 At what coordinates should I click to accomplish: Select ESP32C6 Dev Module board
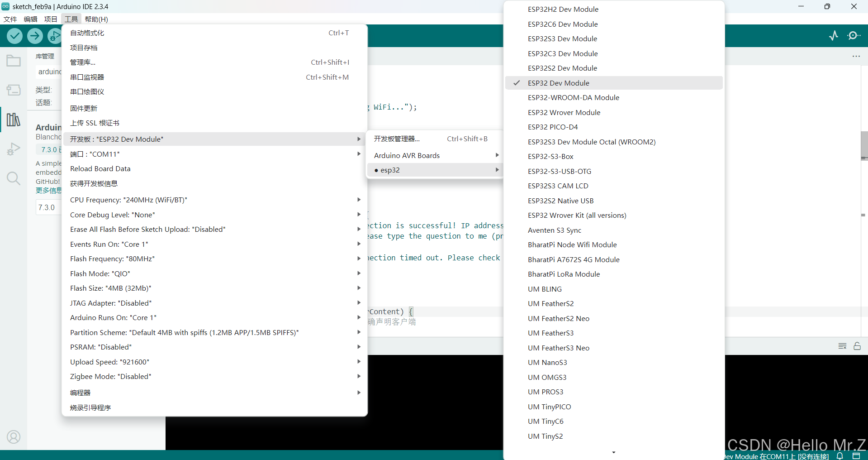[x=614, y=24]
